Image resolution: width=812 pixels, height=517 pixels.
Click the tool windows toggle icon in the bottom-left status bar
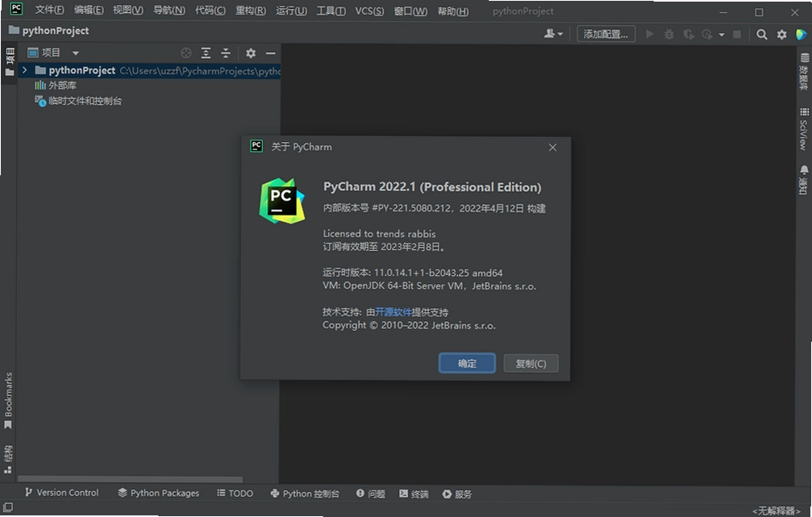click(x=8, y=507)
